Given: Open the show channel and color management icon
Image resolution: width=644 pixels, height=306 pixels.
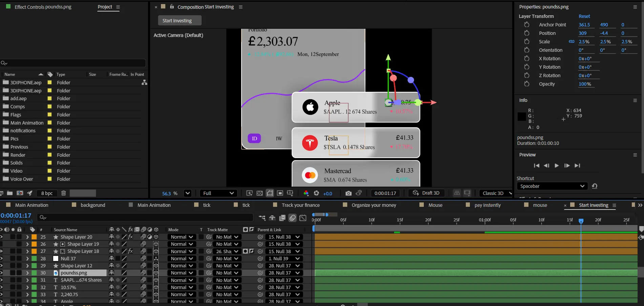Looking at the screenshot, I should point(306,193).
